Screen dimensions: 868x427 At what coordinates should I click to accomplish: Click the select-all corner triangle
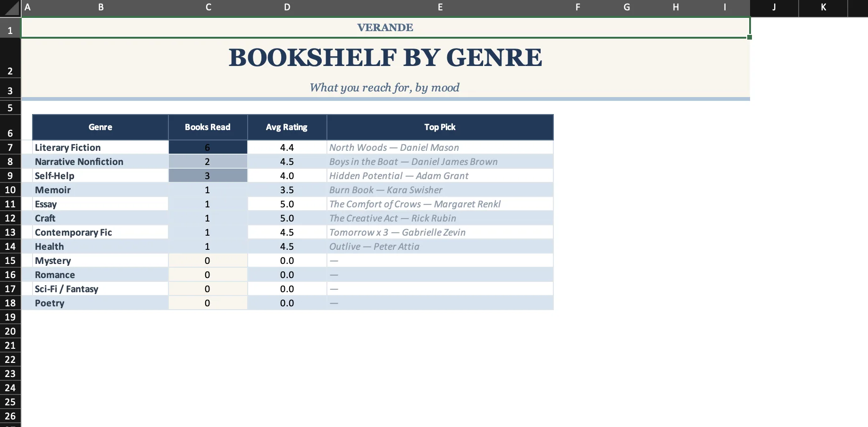point(10,8)
